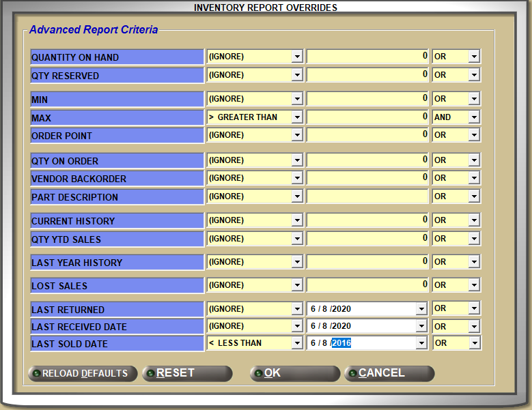Click the Cancel button
532x410 pixels.
pyautogui.click(x=389, y=373)
